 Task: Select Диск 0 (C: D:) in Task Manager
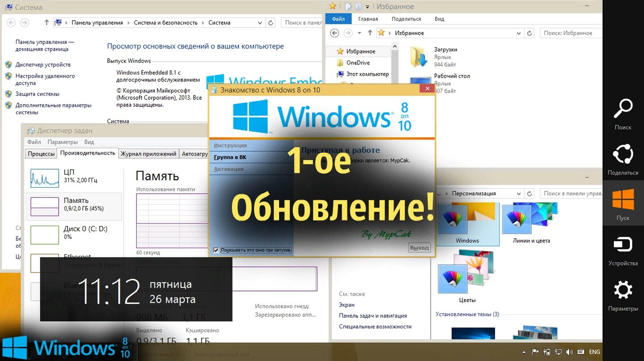74,234
